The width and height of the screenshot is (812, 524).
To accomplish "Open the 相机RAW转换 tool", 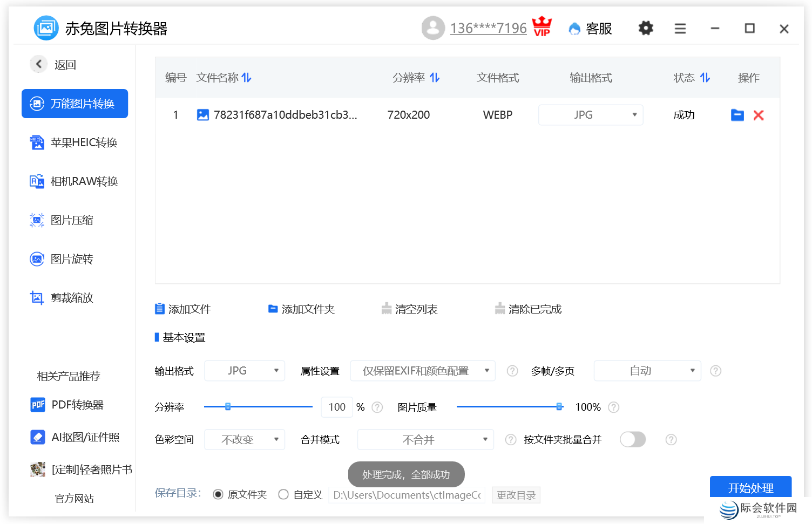I will pos(75,181).
